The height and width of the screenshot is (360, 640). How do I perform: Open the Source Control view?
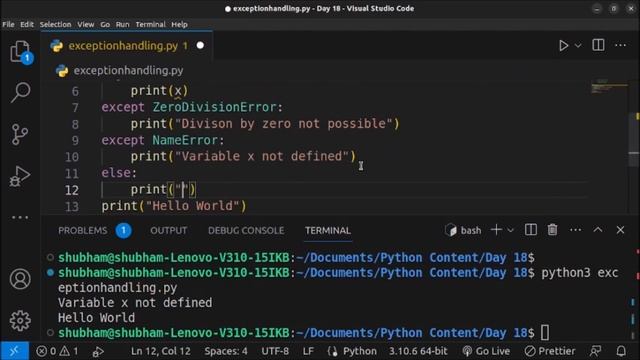pyautogui.click(x=20, y=134)
